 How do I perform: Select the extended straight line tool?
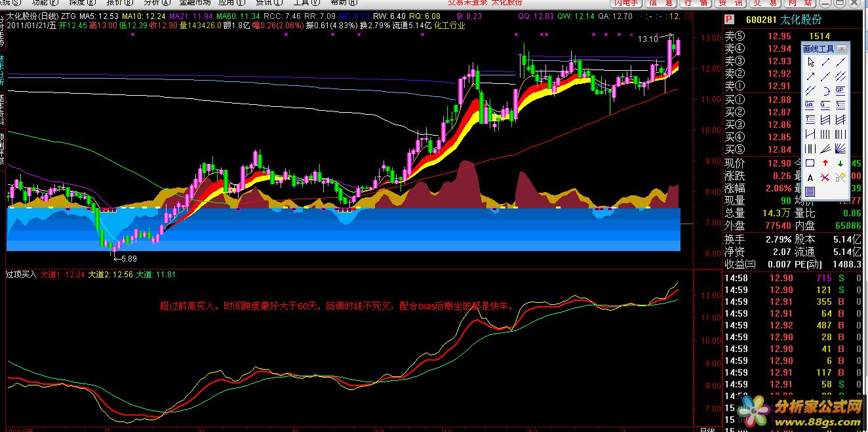[840, 62]
